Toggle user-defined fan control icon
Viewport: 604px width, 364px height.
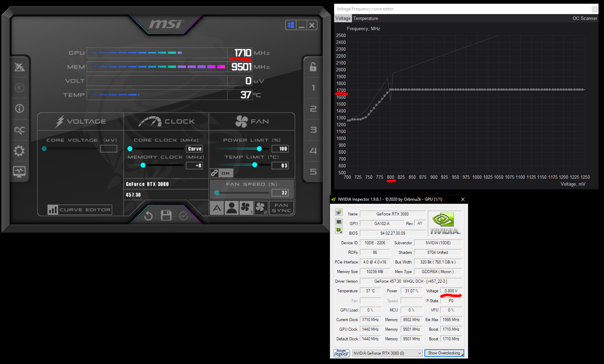pyautogui.click(x=232, y=208)
